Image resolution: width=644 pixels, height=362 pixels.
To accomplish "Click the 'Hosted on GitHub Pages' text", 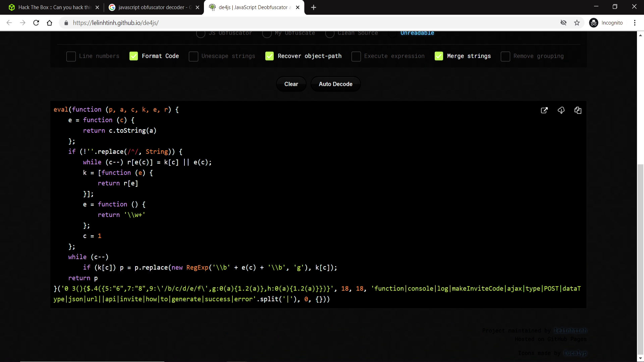I will (551, 339).
